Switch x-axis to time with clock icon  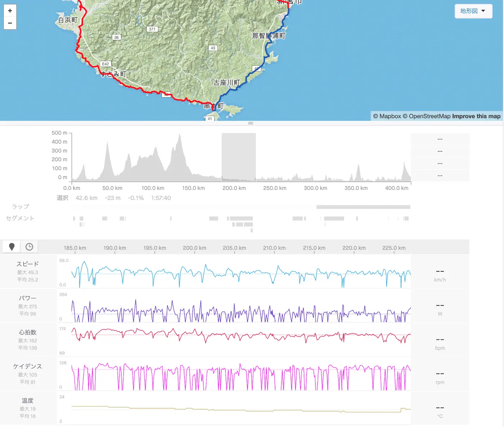(29, 247)
